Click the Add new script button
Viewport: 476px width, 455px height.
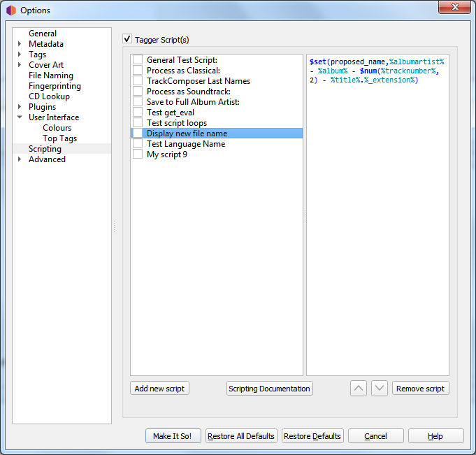159,389
